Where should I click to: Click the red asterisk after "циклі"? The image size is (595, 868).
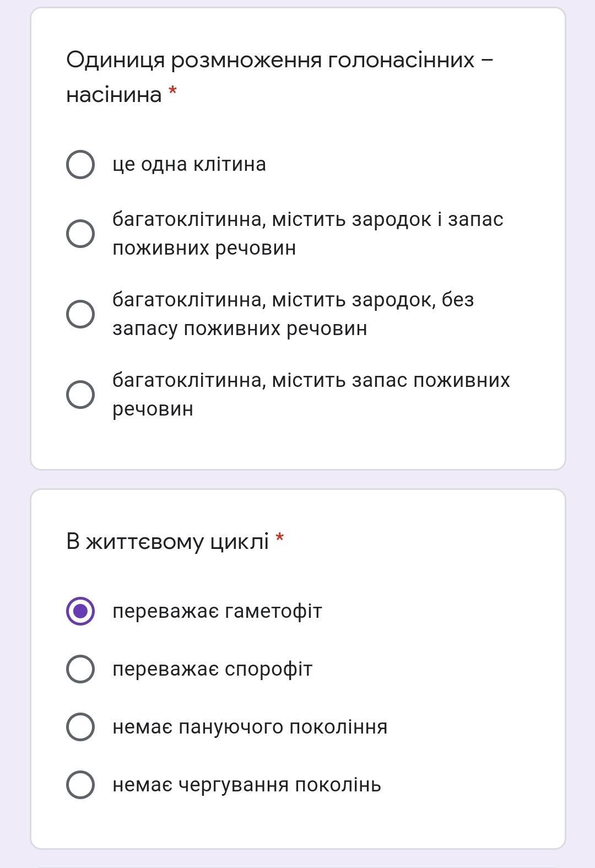(280, 537)
